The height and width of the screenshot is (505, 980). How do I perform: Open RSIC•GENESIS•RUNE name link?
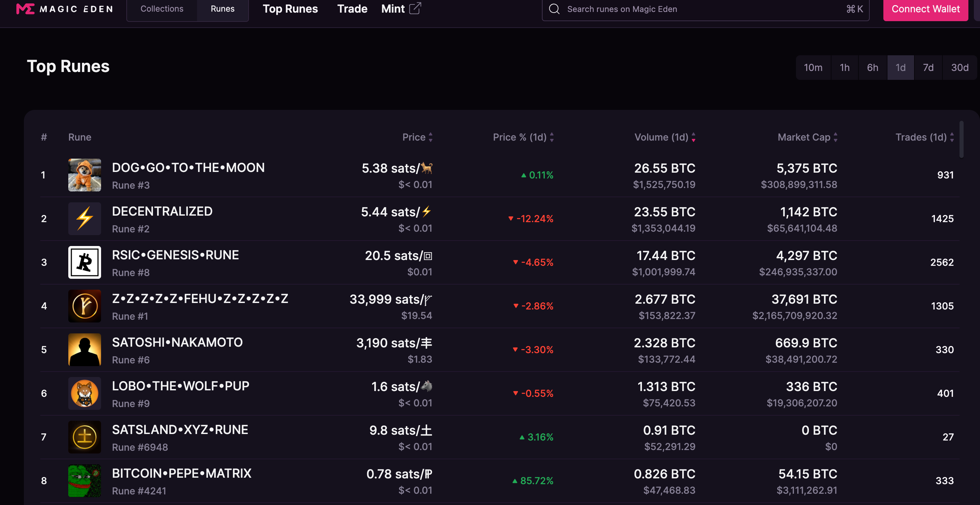click(176, 255)
